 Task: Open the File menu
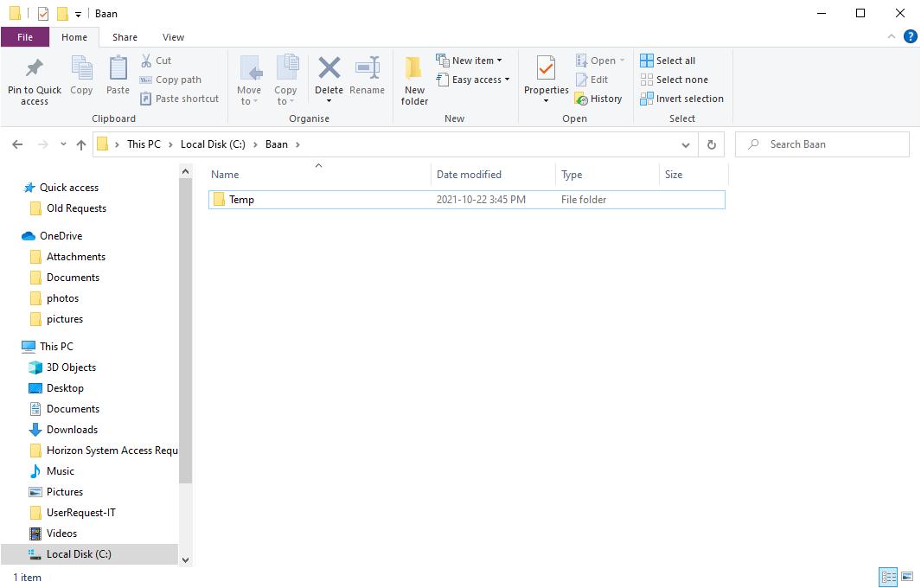tap(25, 37)
